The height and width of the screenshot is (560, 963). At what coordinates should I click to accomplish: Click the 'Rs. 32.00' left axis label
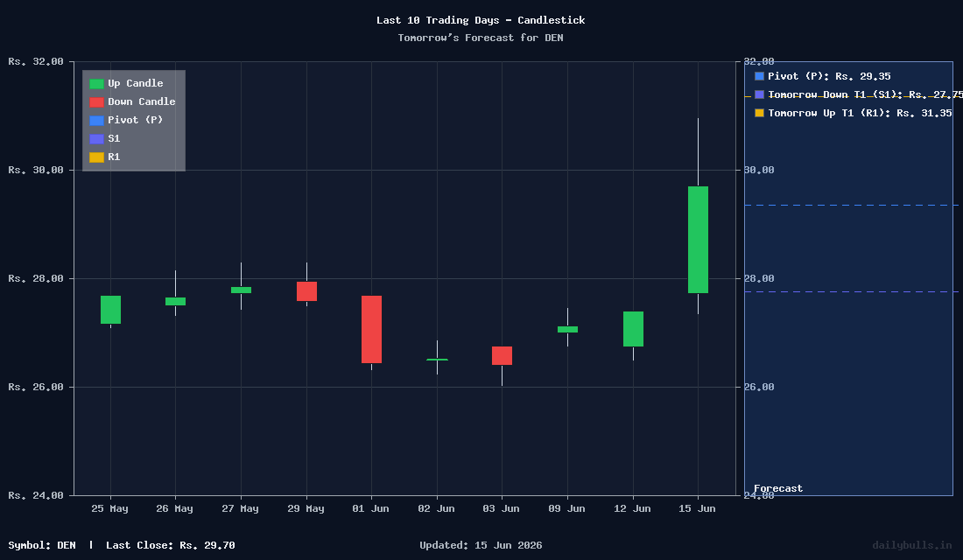click(x=36, y=61)
